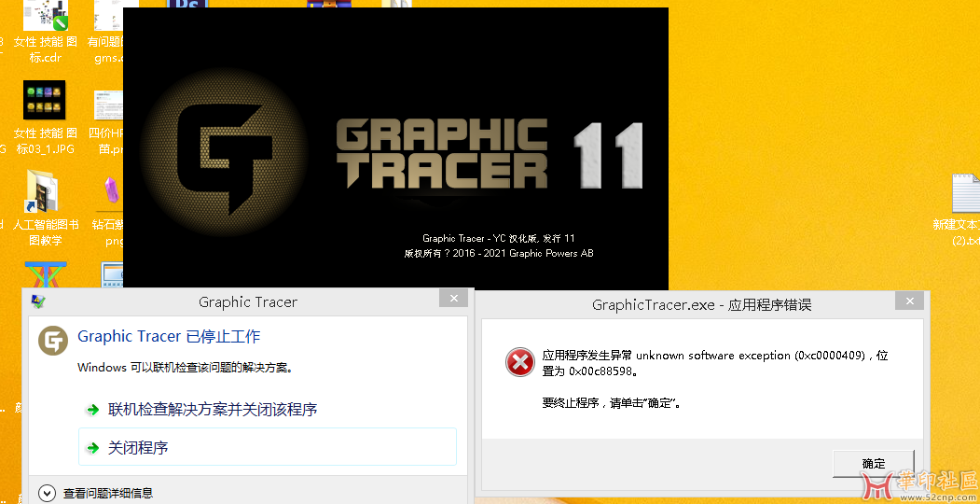This screenshot has width=980, height=504.
Task: Close the GraphicTracer.exe error dialog
Action: pos(909,301)
